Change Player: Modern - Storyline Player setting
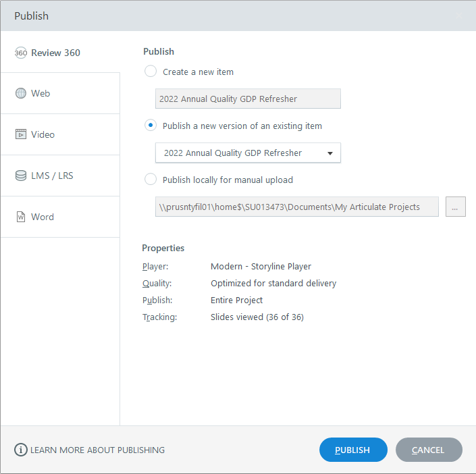The width and height of the screenshot is (476, 474). (x=261, y=266)
